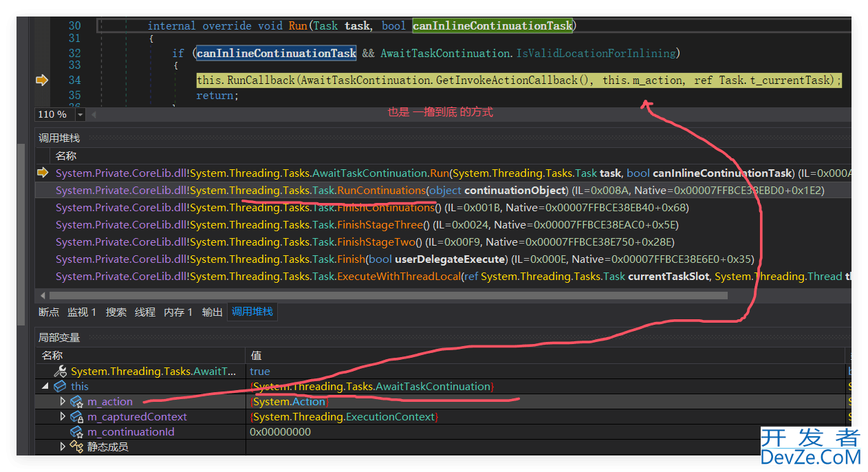
Task: Click the code editor's left scroll arrow
Action: point(94,115)
